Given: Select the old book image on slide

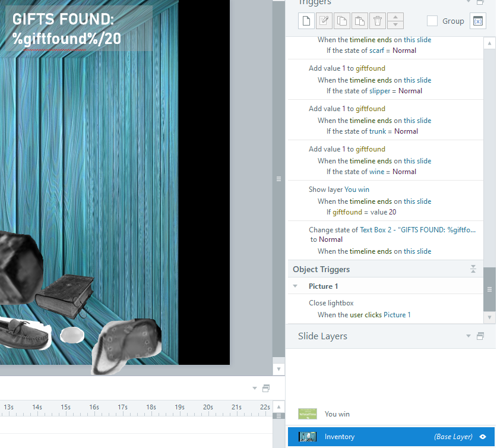Looking at the screenshot, I should point(66,296).
